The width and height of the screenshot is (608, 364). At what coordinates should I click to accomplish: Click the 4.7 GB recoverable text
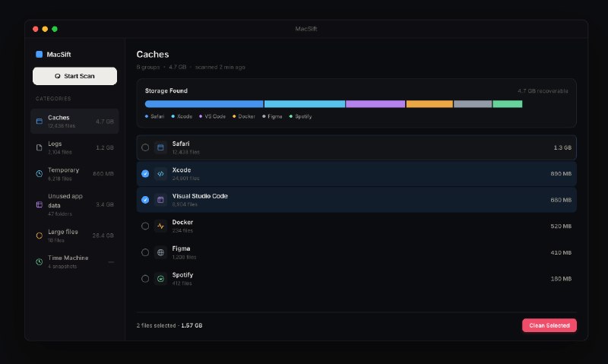pos(543,90)
